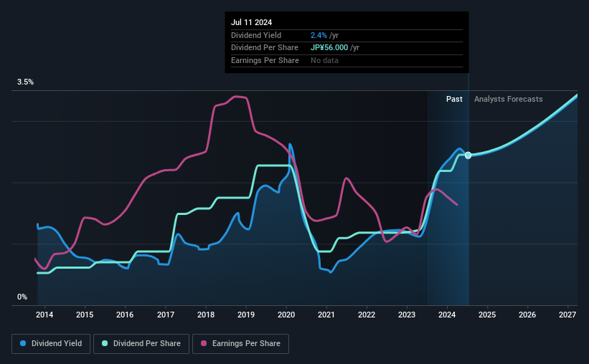Click the 2016 x-axis year label
The image size is (589, 364).
coord(125,315)
